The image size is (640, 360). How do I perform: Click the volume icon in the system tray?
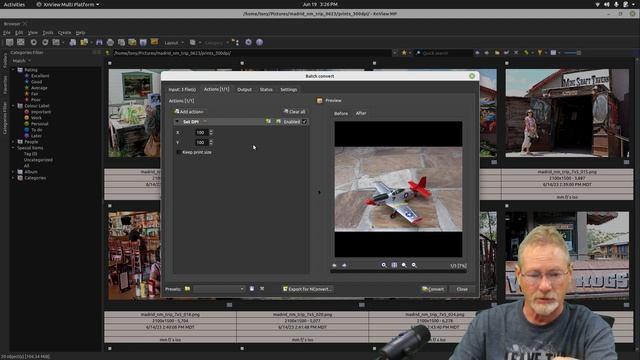[x=607, y=4]
